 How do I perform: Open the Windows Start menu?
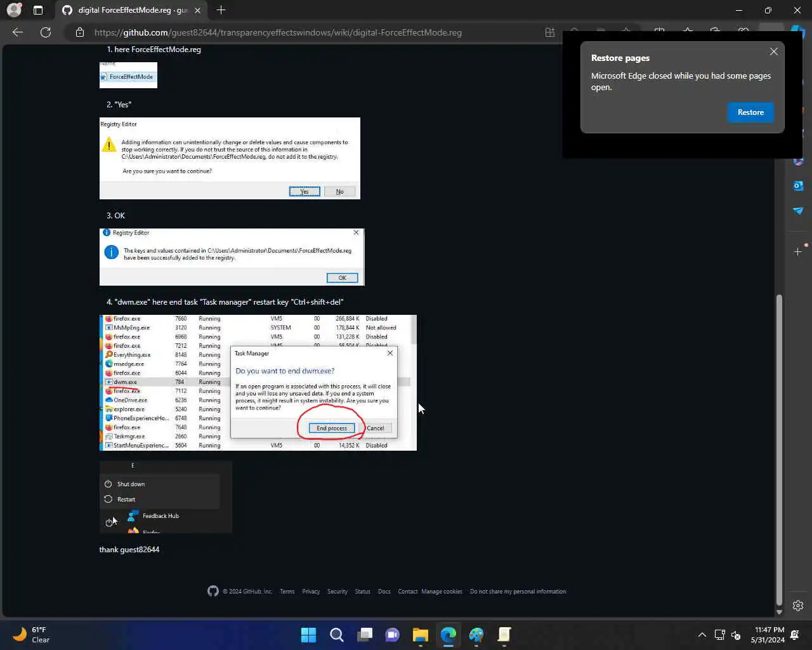coord(308,635)
